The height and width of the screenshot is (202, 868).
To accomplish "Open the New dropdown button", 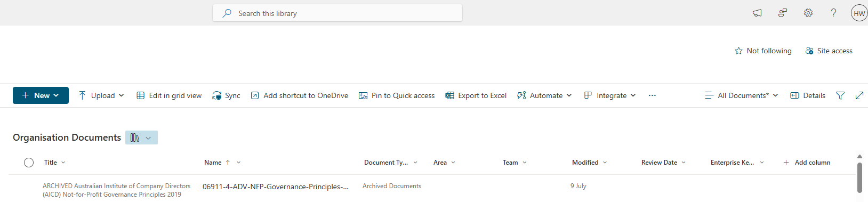I will (41, 95).
